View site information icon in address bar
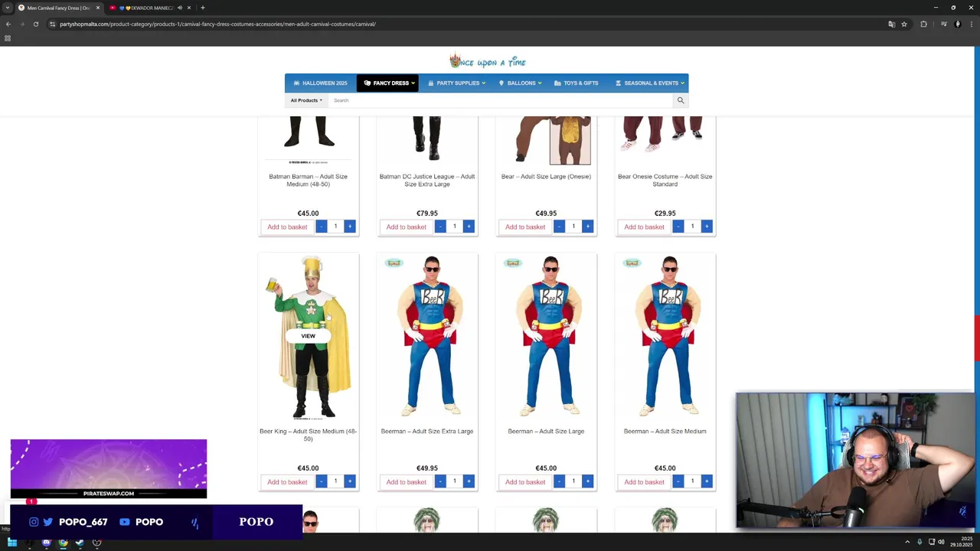Viewport: 980px width, 551px height. (52, 24)
